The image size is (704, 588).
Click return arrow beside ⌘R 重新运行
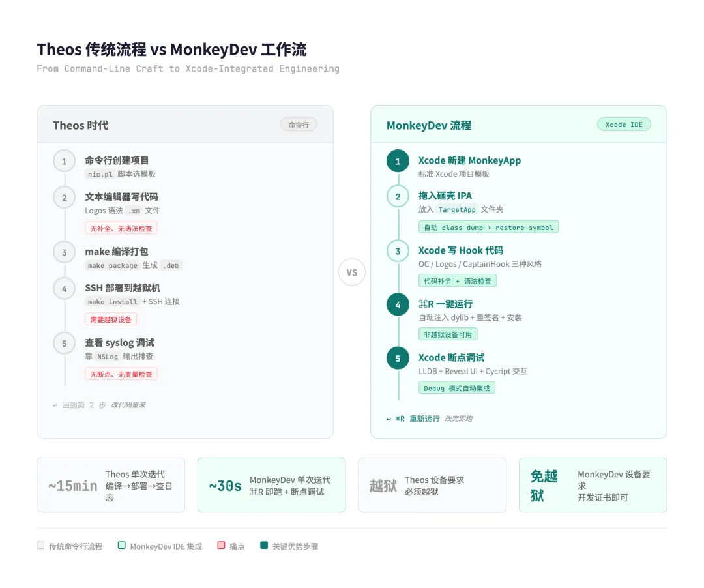pos(389,419)
